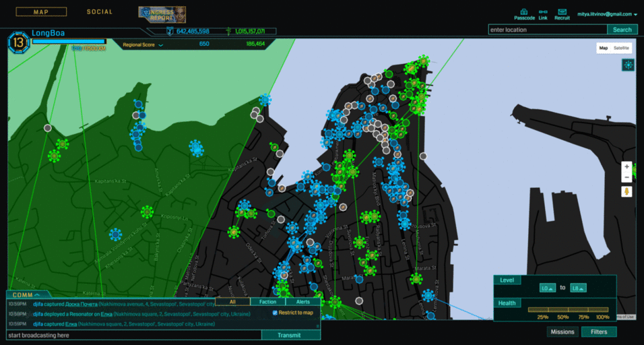Collapse the COMM panel header
Image resolution: width=644 pixels, height=345 pixels.
(27, 295)
